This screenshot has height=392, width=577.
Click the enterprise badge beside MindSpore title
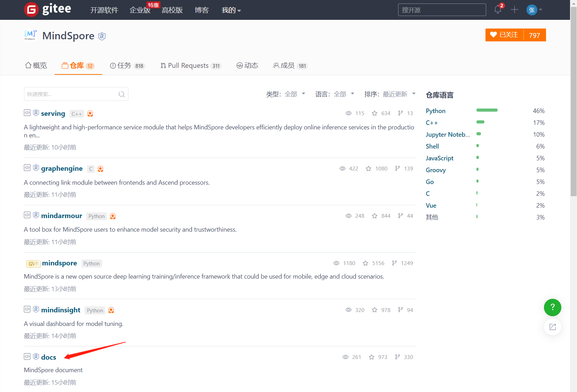[102, 36]
